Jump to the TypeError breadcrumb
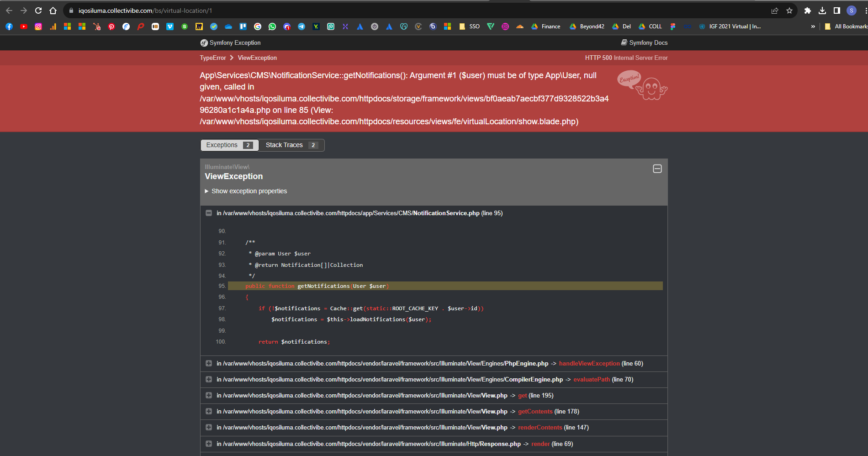Image resolution: width=868 pixels, height=456 pixels. point(213,58)
